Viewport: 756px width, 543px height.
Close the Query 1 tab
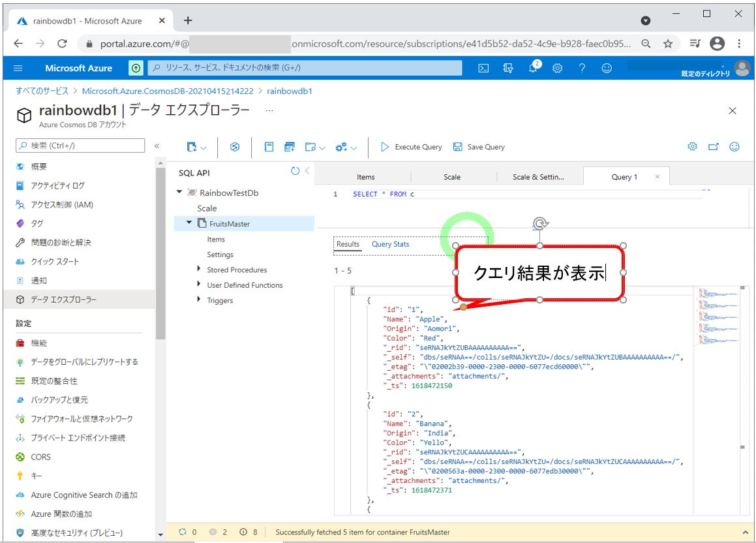click(657, 177)
